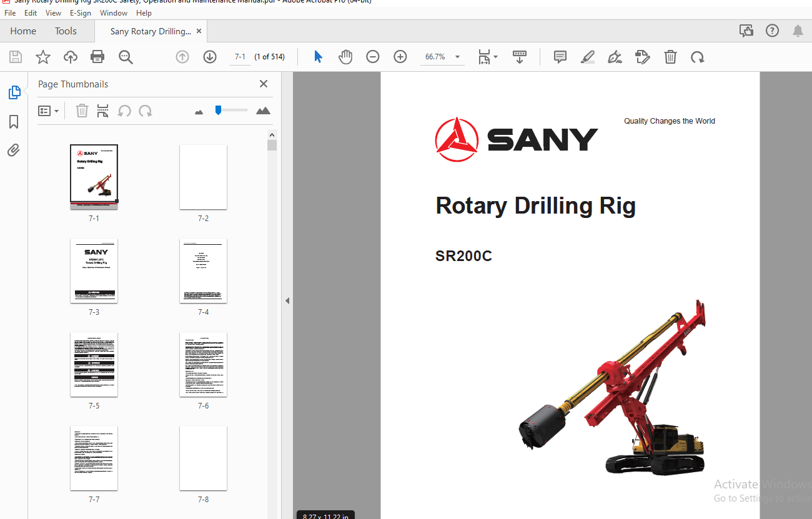Collapse the navigation pane arrow
Screen dimensions: 812x519
click(x=287, y=300)
